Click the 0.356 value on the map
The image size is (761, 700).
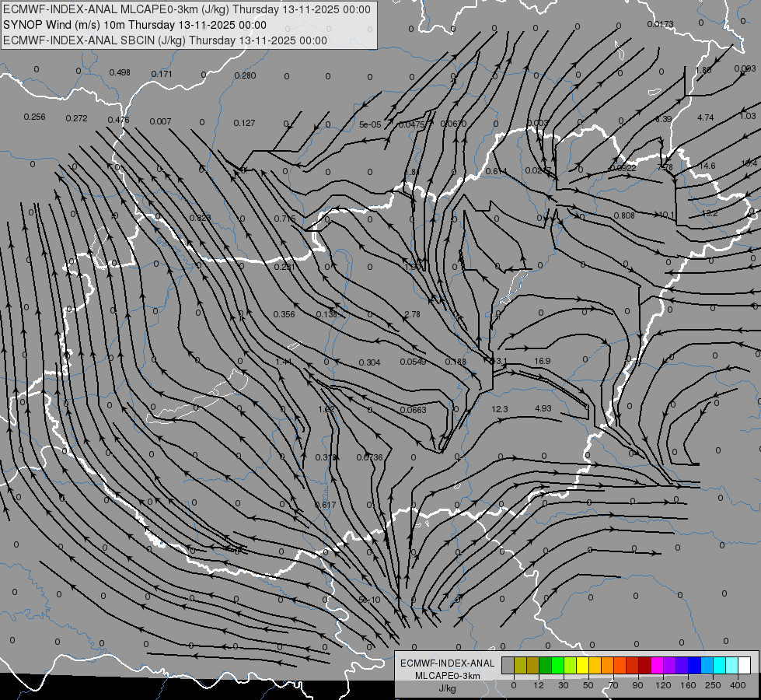point(284,314)
